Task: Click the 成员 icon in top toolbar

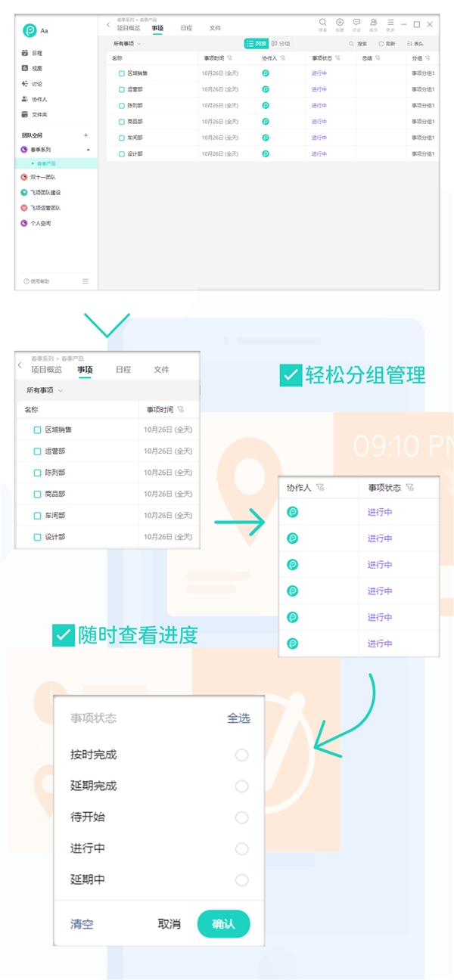Action: coord(373,23)
